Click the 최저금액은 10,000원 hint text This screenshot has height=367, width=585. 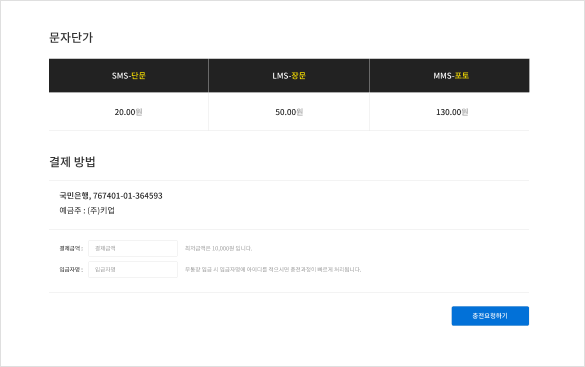tap(219, 248)
